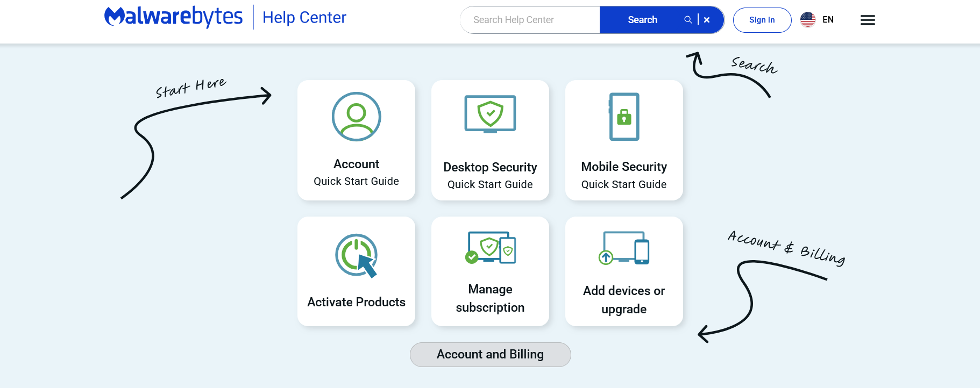
Task: Click the Malwarebytes logo
Action: pyautogui.click(x=173, y=17)
